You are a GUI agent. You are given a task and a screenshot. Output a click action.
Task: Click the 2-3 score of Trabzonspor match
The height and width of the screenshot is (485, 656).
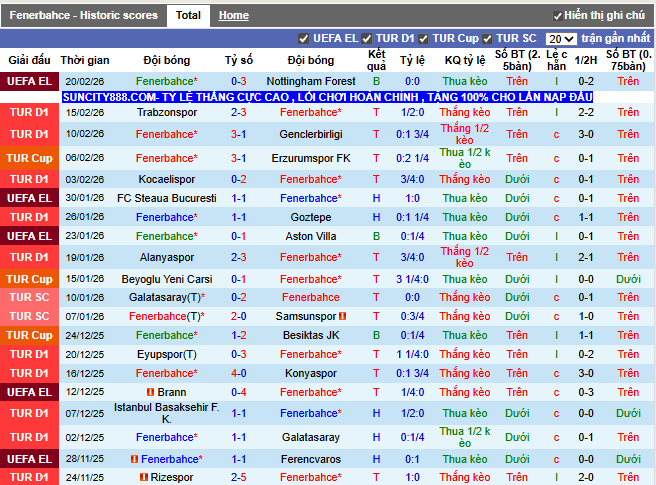[x=238, y=112]
